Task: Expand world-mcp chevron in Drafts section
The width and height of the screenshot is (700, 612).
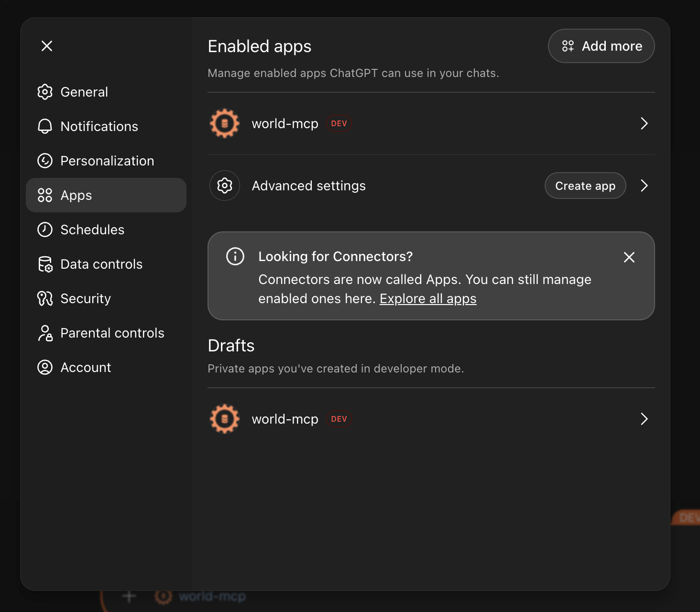Action: coord(644,419)
